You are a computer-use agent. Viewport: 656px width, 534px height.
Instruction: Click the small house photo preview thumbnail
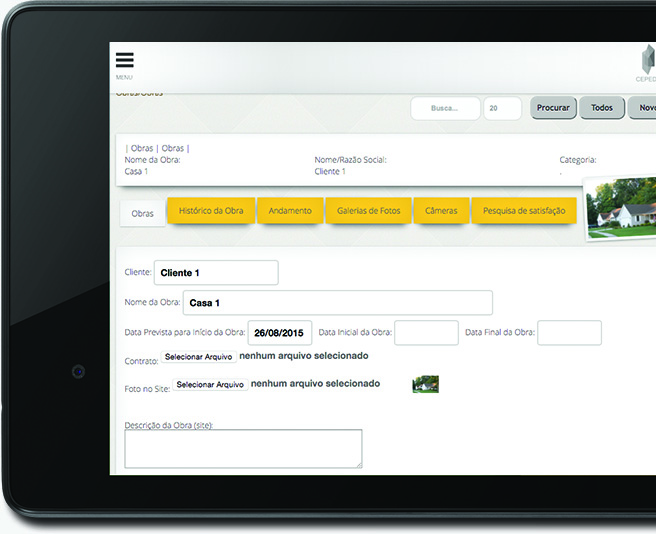tap(425, 384)
